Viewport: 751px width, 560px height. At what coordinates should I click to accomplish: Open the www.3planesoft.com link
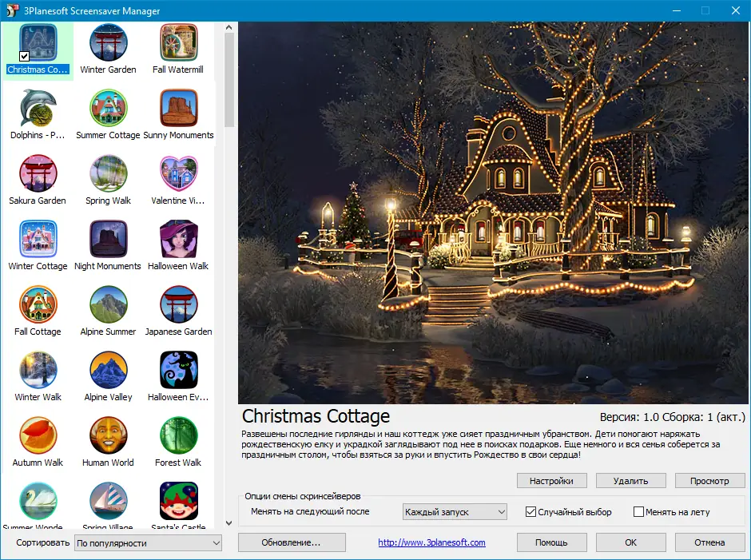coord(431,542)
